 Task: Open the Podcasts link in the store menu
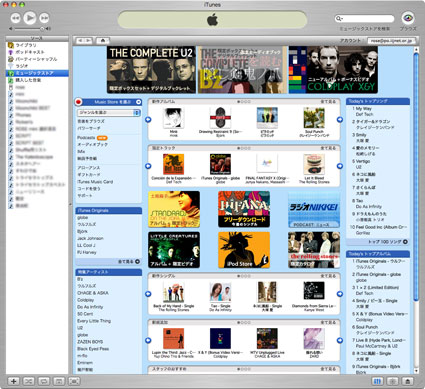click(86, 138)
